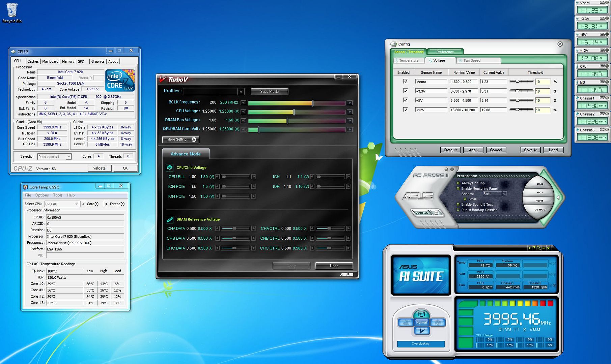Click CPU Voltage left arrow decrement

243,112
